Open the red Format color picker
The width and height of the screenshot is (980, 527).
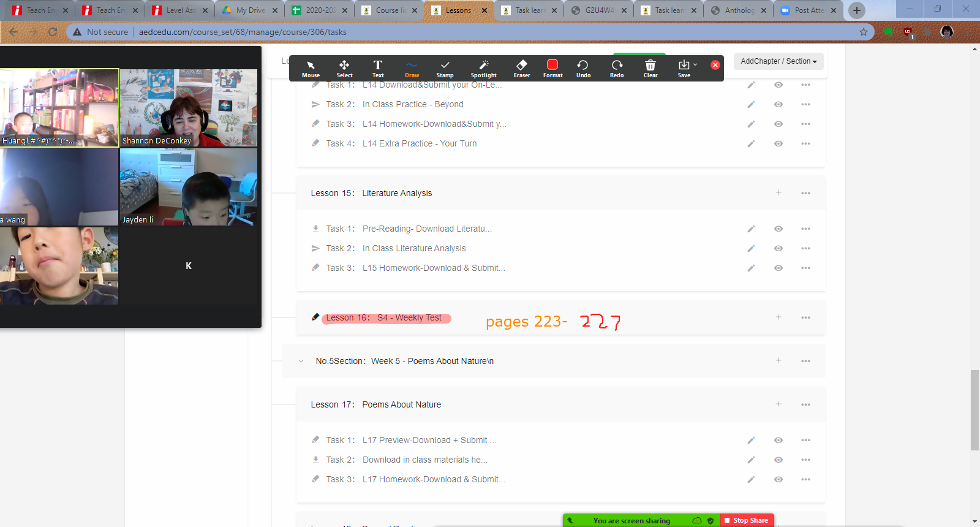[552, 69]
